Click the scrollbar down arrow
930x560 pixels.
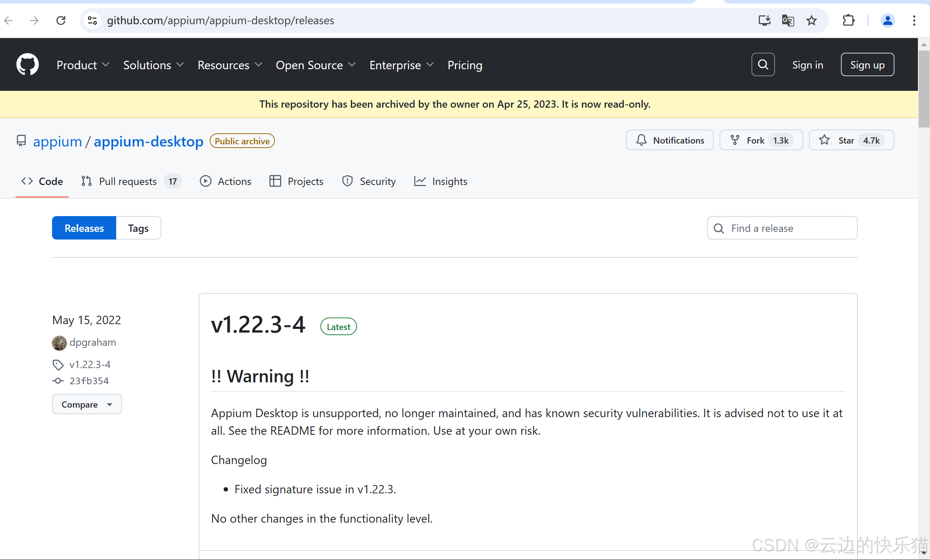pyautogui.click(x=923, y=553)
